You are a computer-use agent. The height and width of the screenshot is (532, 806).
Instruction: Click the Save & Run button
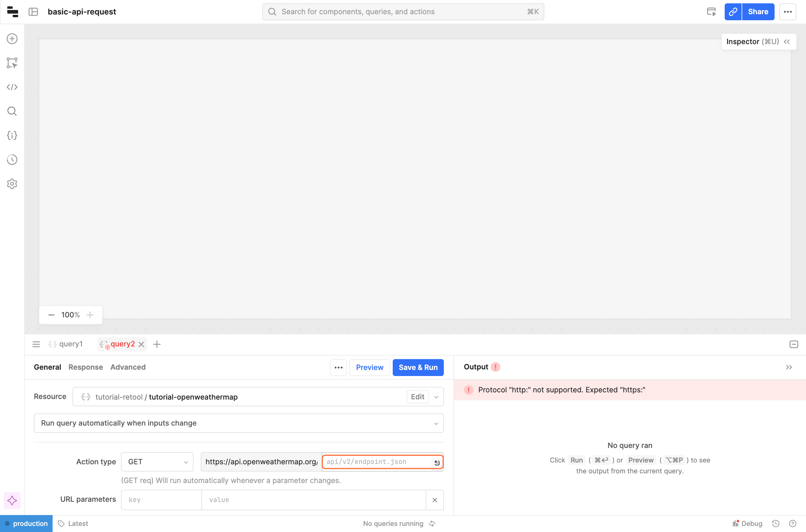click(x=418, y=368)
